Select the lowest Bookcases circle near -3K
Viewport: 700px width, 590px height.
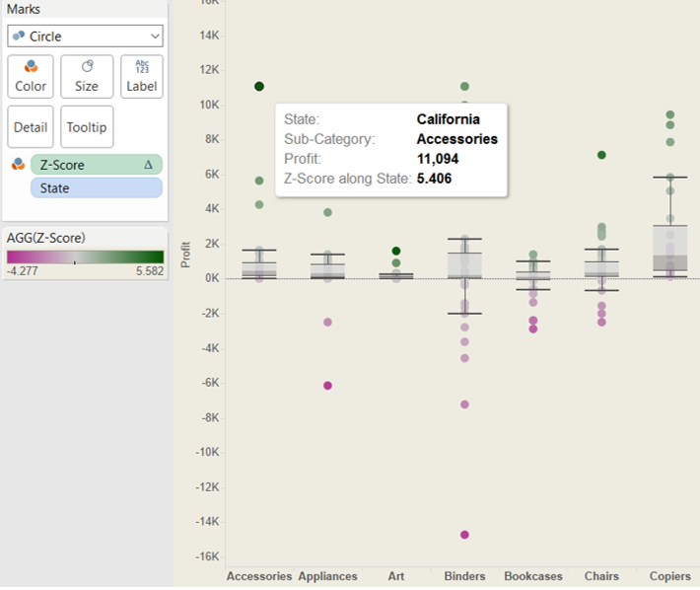point(533,330)
